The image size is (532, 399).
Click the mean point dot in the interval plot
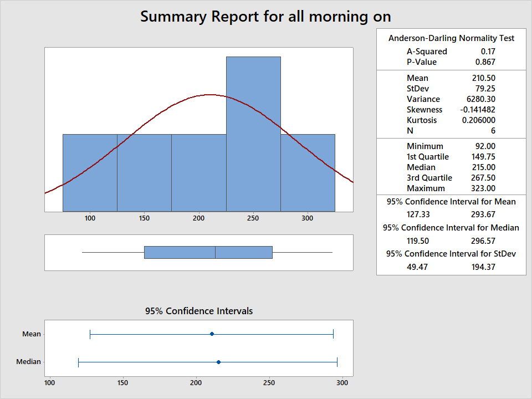tap(212, 334)
